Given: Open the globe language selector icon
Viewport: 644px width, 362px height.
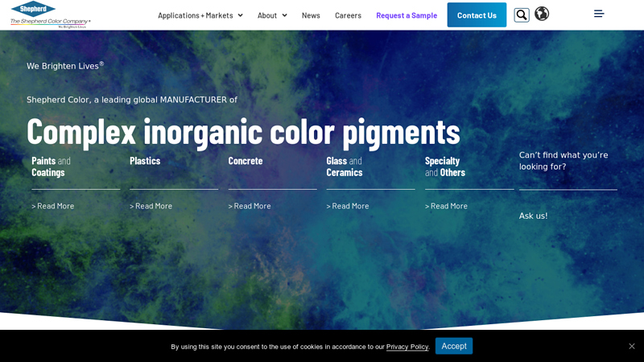Looking at the screenshot, I should (x=542, y=14).
